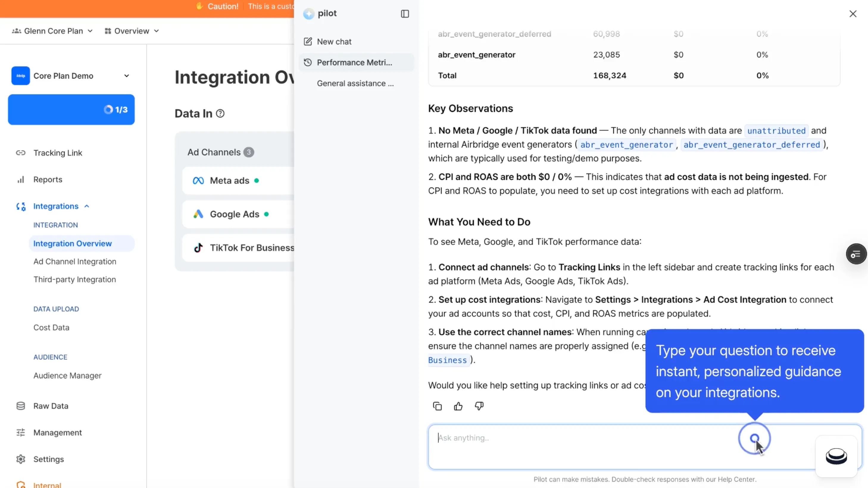Open Settings with the gear icon
Screen dimensions: 868x488
(21, 459)
